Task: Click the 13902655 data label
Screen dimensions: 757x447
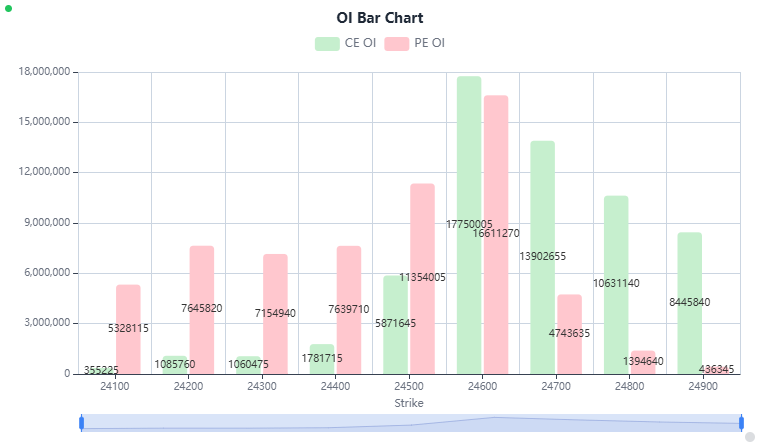Action: 543,256
